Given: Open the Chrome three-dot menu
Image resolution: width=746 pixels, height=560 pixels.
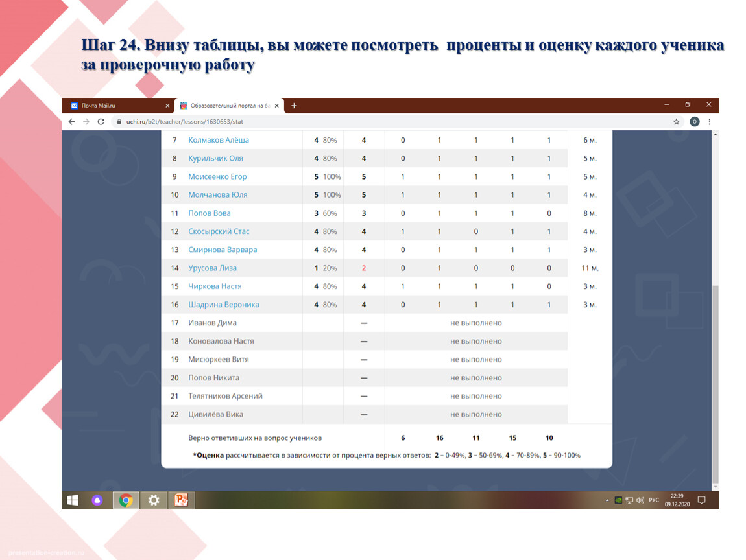Looking at the screenshot, I should click(709, 122).
